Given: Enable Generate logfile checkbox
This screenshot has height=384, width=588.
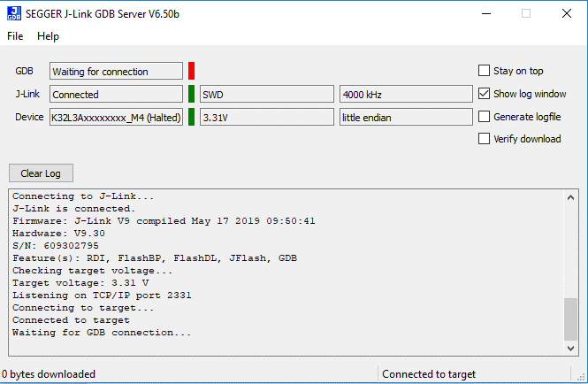Looking at the screenshot, I should (x=484, y=117).
